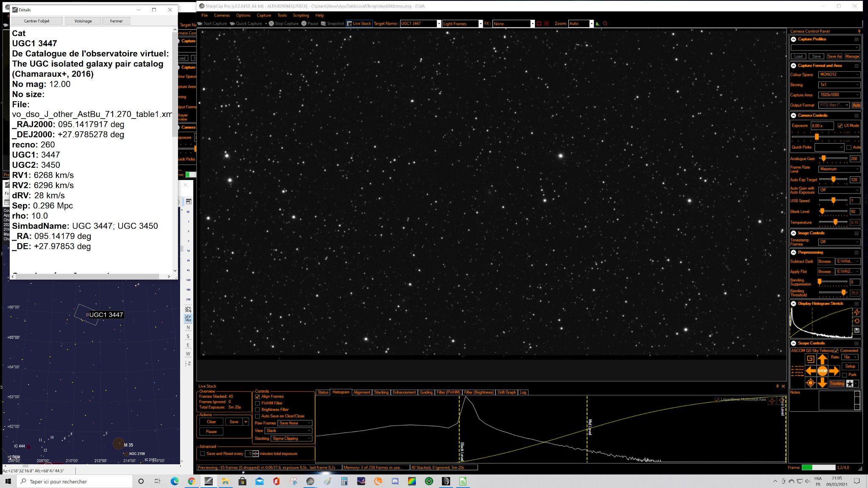
Task: Switch to the Alignment tab in Live Stack
Action: pyautogui.click(x=362, y=392)
